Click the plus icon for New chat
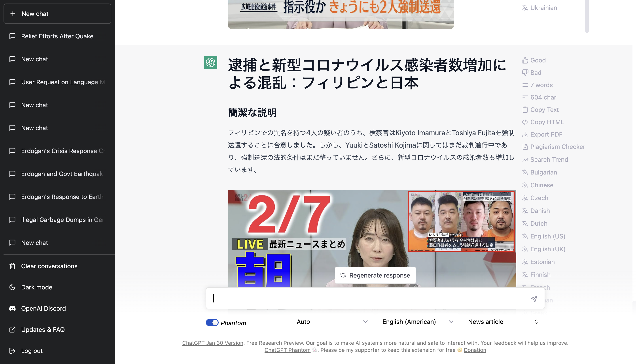 pyautogui.click(x=13, y=14)
